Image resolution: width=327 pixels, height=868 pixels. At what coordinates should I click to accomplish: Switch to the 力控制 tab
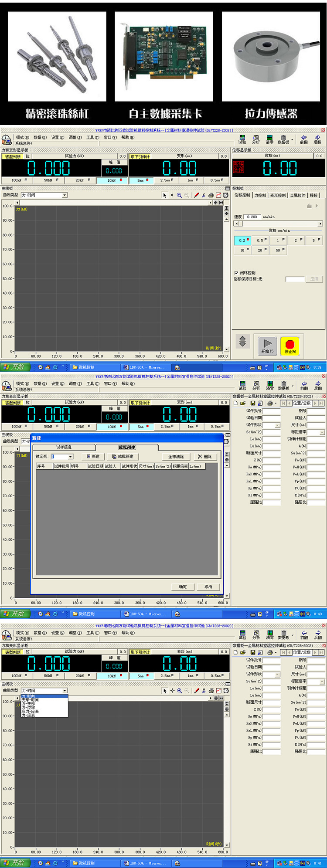[260, 195]
